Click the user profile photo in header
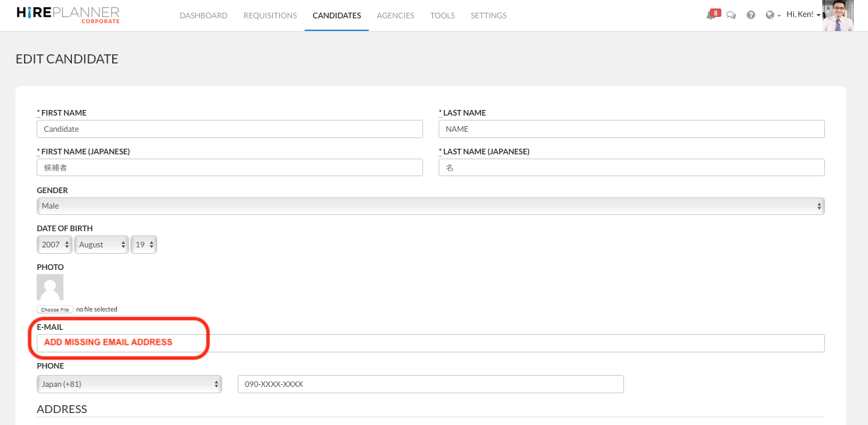 pos(838,16)
